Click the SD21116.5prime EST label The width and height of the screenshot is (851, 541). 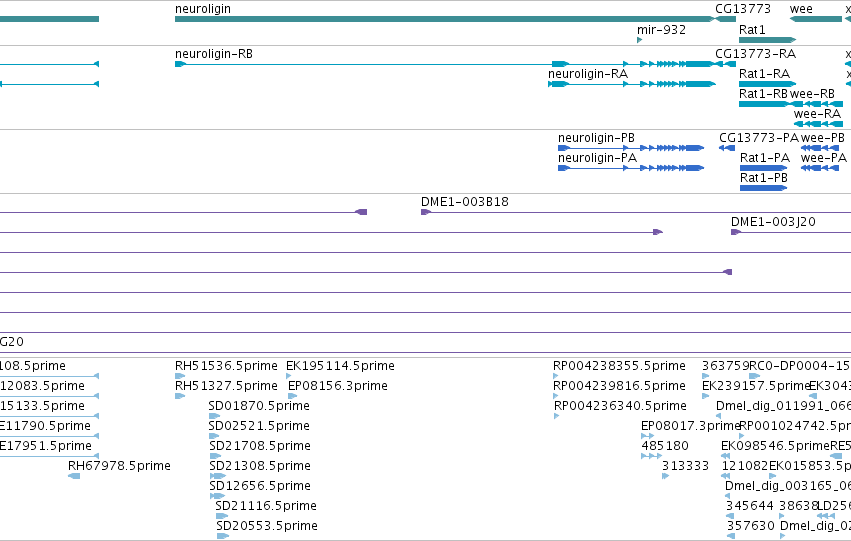tap(266, 506)
